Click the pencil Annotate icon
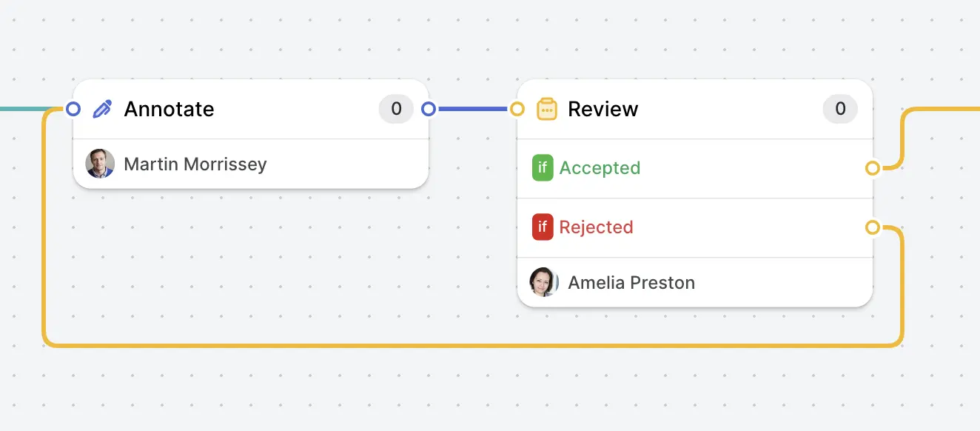 [x=102, y=110]
